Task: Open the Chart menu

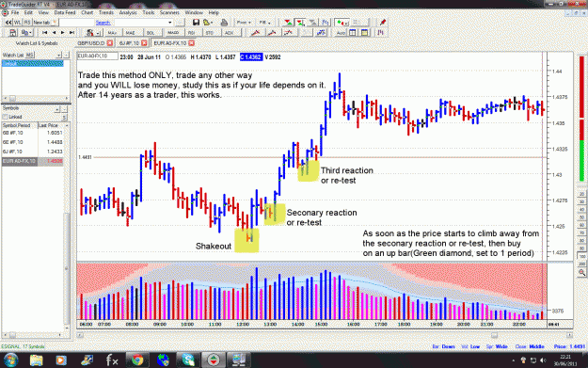Action: tap(87, 12)
